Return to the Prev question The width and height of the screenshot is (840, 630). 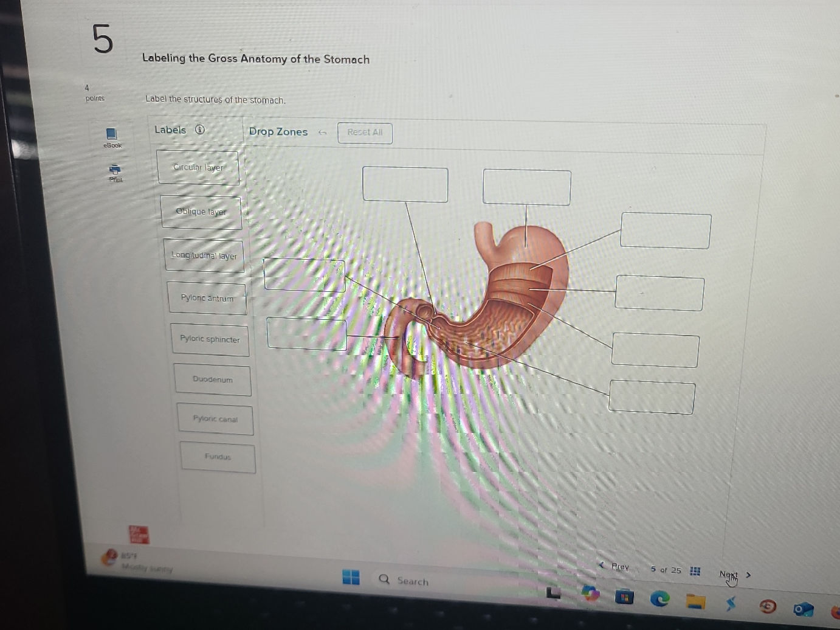619,566
